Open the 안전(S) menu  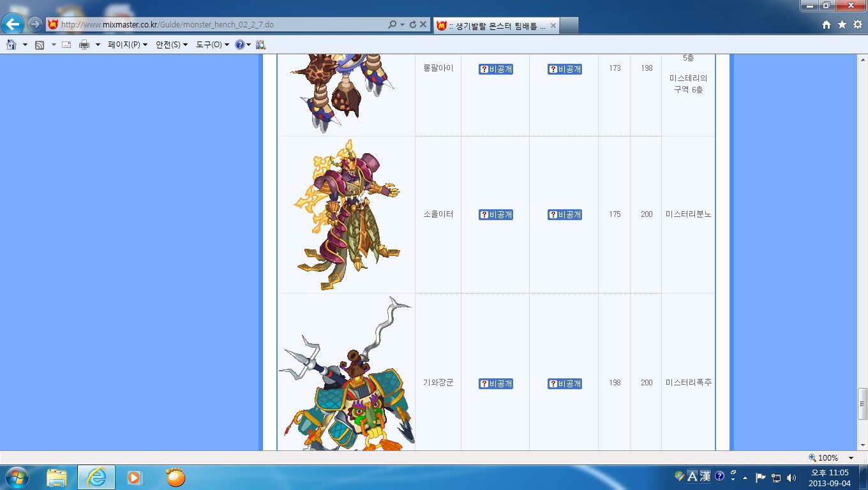click(172, 45)
